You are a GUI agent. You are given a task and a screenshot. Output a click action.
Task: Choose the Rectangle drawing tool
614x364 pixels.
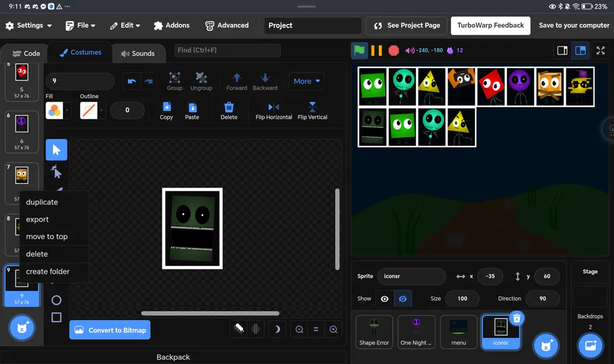point(57,318)
